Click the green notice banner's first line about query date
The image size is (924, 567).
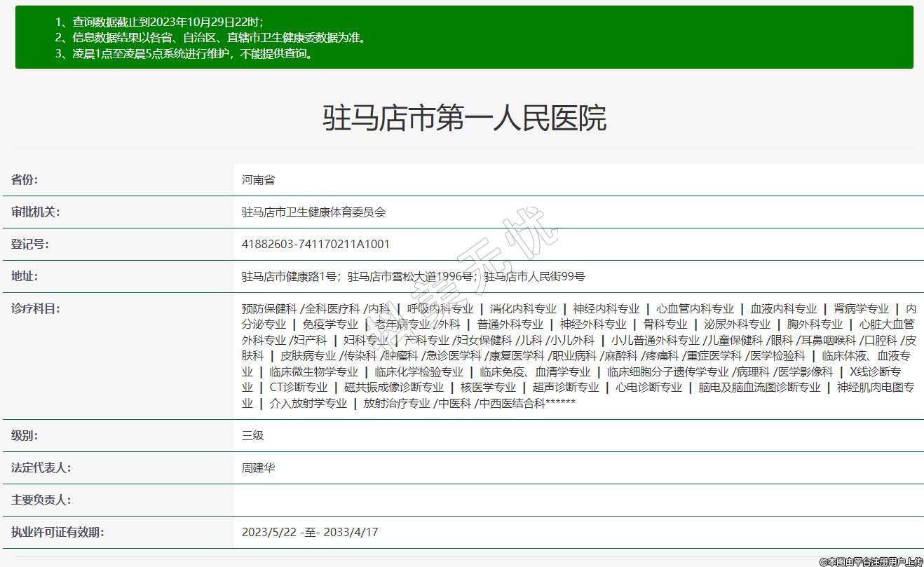coord(159,22)
